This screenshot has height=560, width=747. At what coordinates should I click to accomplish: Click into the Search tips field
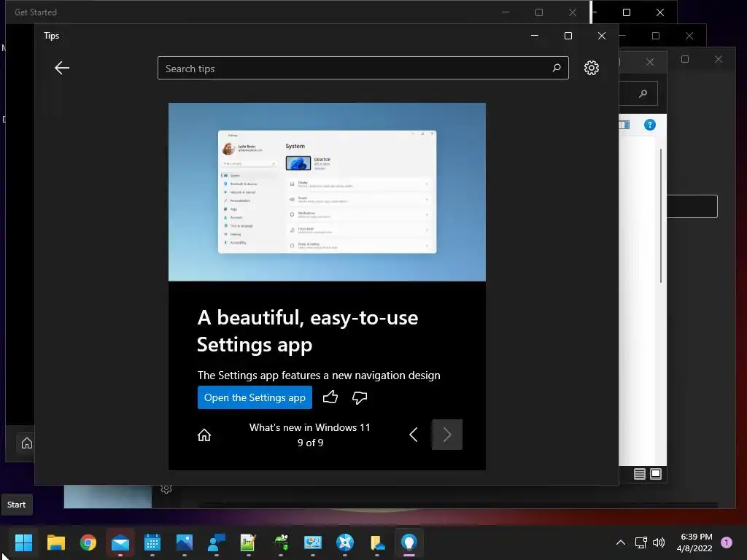(363, 68)
